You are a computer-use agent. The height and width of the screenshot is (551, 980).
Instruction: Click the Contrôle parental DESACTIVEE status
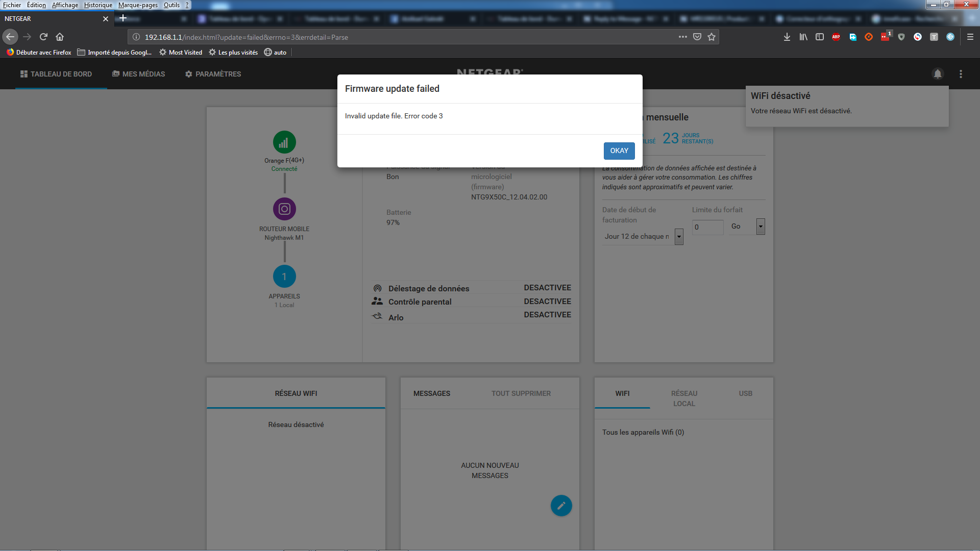[547, 302]
